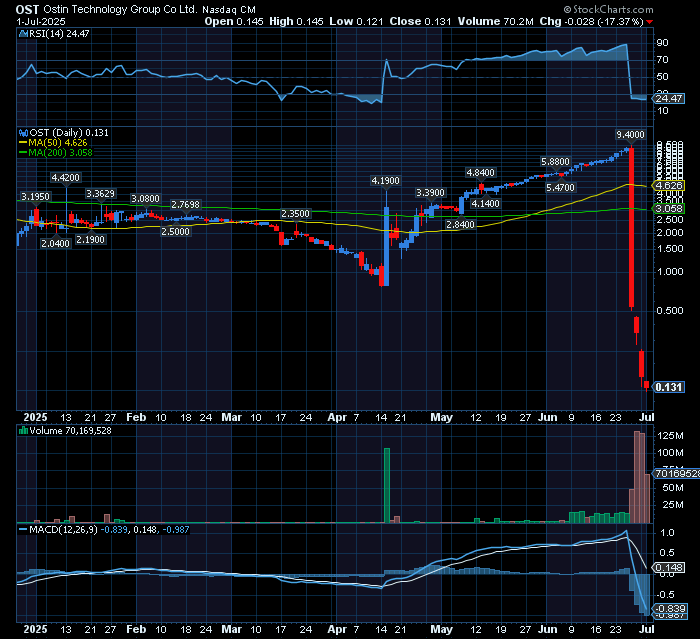Click the candlestick icon beside OST (Daily)
This screenshot has width=700, height=639.
point(23,133)
